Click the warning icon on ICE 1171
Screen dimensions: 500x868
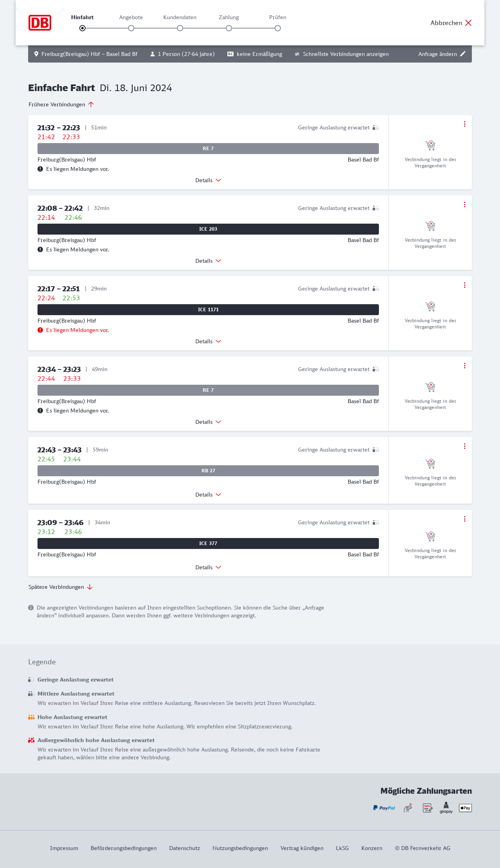click(x=40, y=330)
